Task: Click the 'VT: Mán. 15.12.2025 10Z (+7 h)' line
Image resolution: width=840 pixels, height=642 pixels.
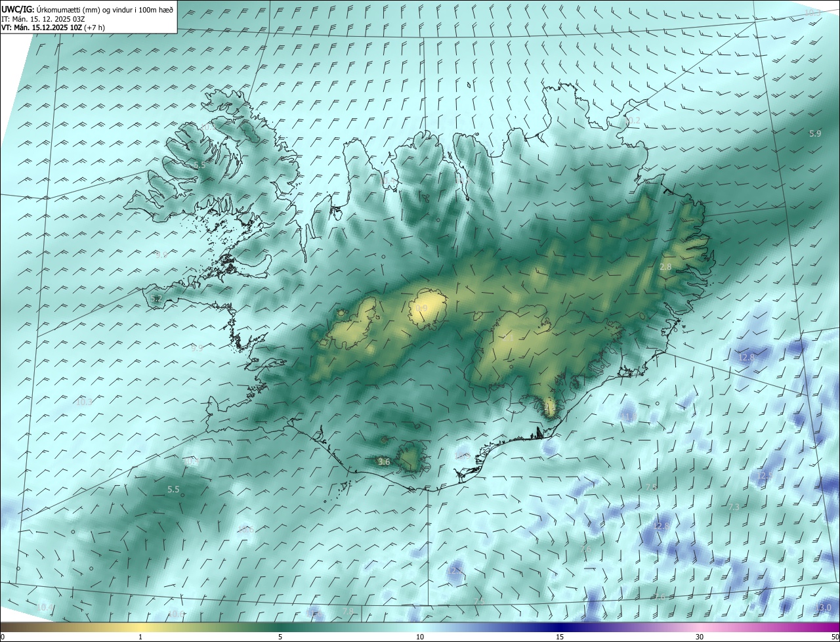Action: pyautogui.click(x=53, y=28)
